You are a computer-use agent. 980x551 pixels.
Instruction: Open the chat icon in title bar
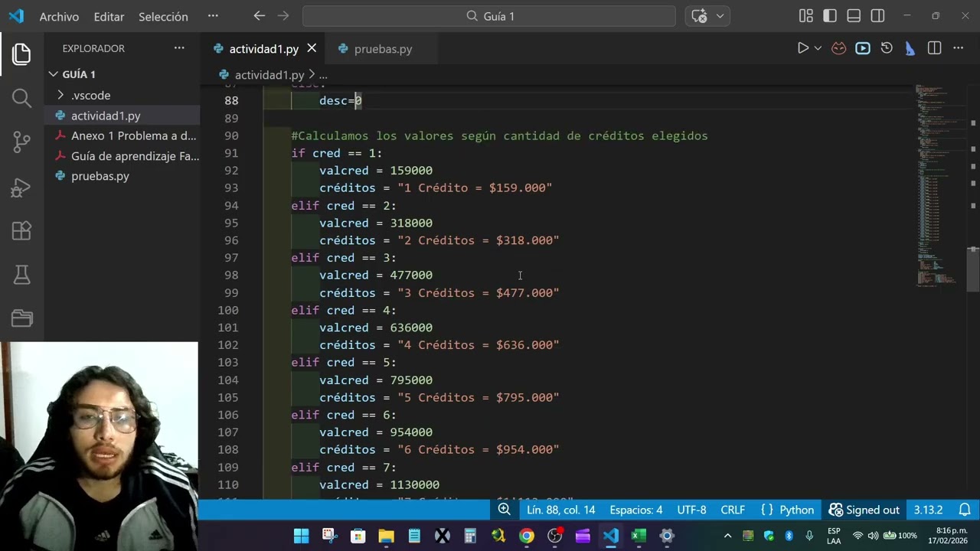(699, 16)
